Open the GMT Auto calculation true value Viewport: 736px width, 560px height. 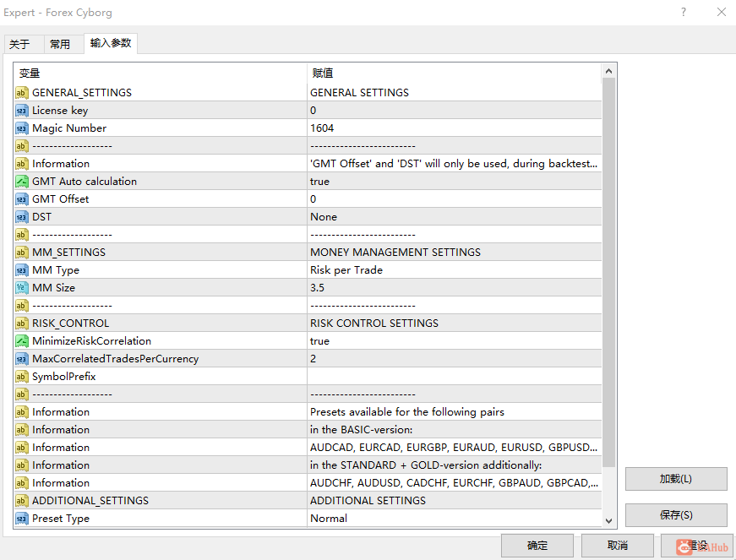click(x=454, y=181)
